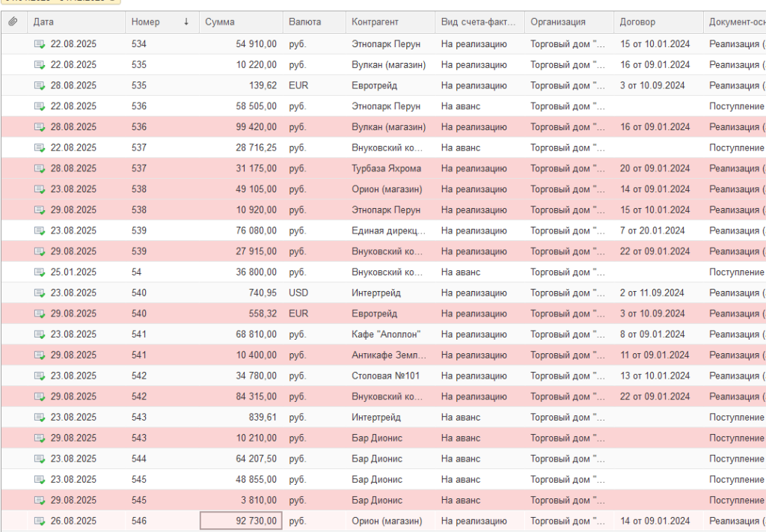Click document icon in row with sum 54 910,00
Screen dimensions: 766x532
coord(40,44)
